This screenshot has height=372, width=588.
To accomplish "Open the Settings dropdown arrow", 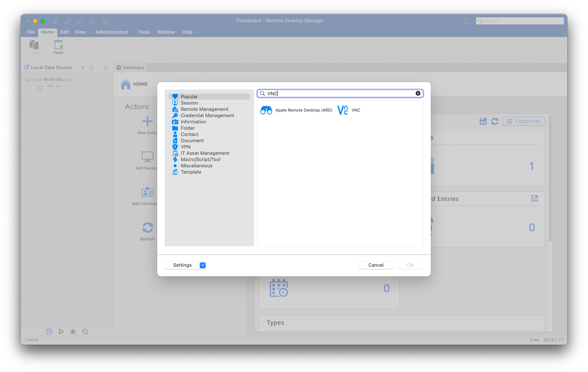I will click(203, 265).
